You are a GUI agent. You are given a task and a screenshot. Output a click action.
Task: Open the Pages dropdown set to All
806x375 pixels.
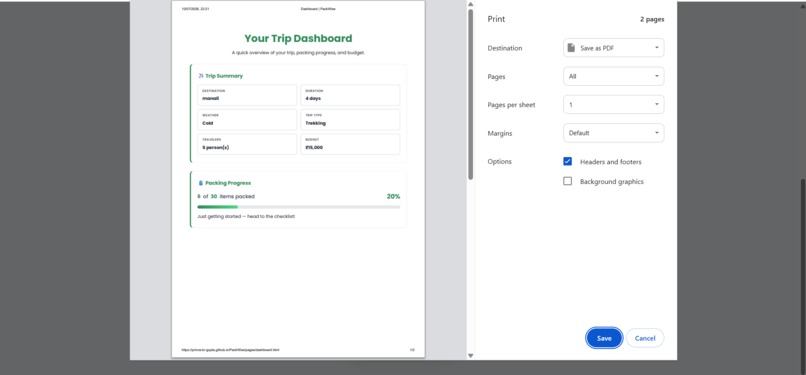click(x=614, y=76)
